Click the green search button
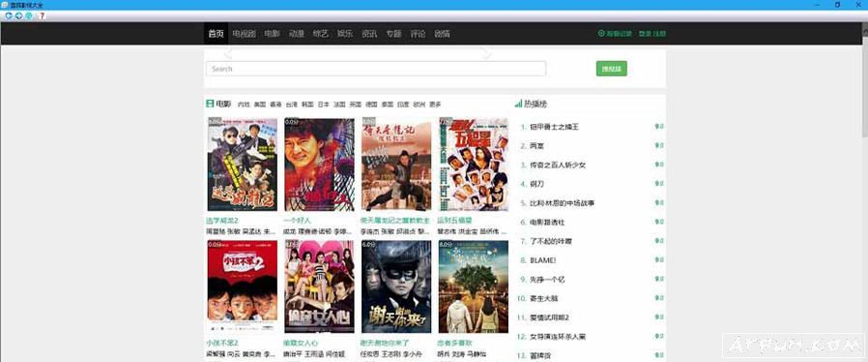 tap(612, 69)
